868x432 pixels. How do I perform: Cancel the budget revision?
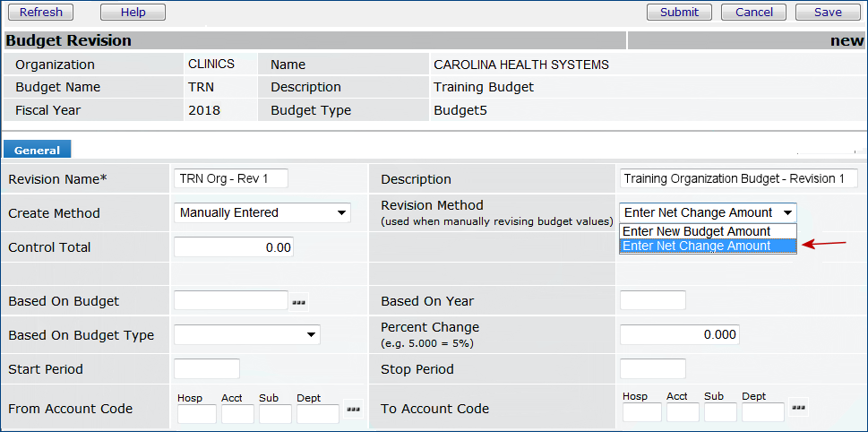[753, 13]
